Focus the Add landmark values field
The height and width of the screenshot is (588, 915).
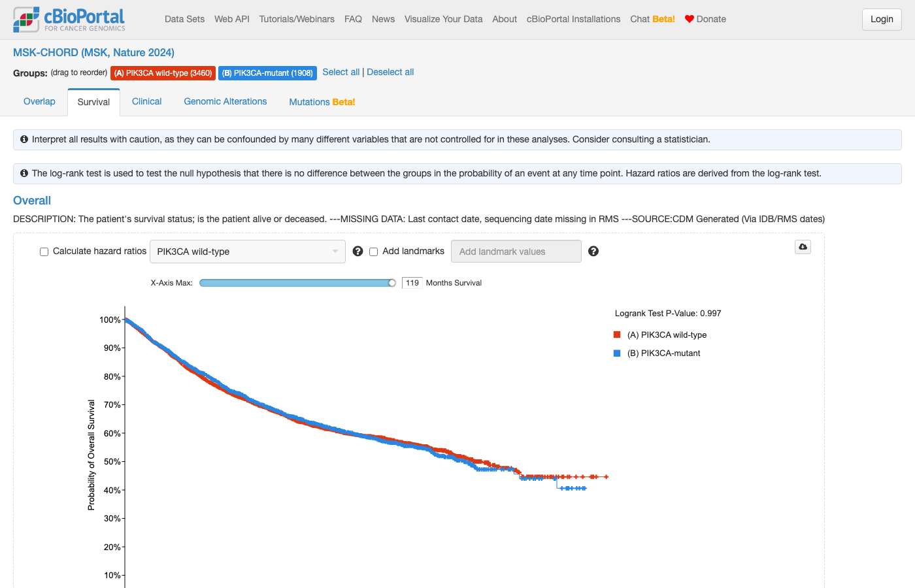click(x=516, y=252)
